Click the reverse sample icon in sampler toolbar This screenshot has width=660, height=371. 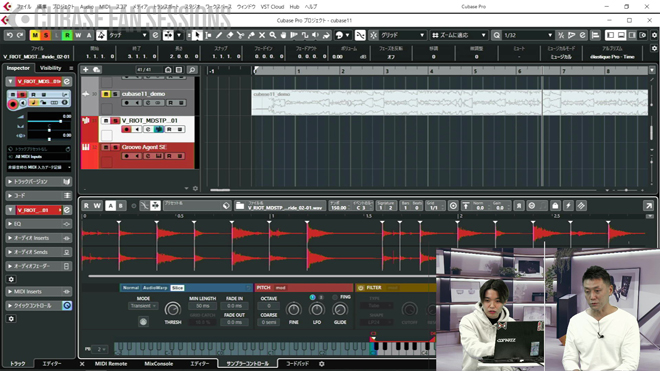click(x=519, y=206)
